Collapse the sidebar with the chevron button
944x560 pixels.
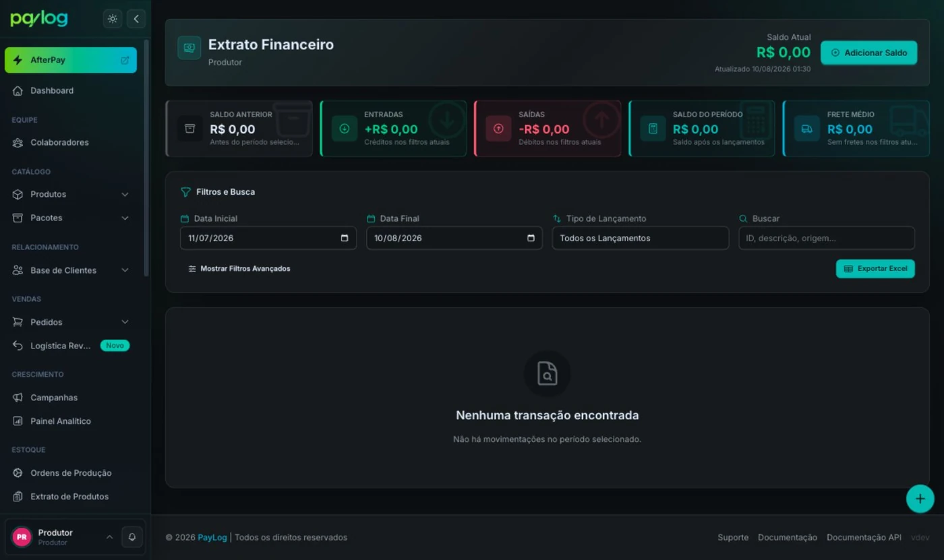[136, 19]
